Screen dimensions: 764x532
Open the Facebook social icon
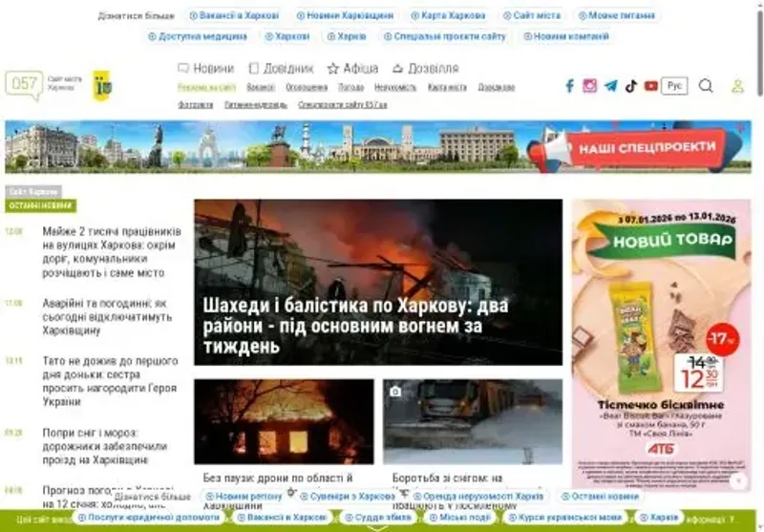(x=569, y=86)
